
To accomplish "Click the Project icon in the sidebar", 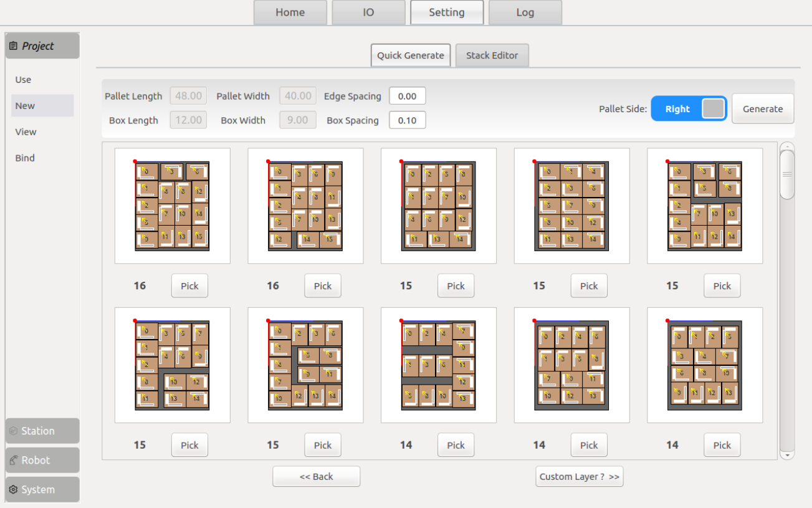I will coord(13,46).
